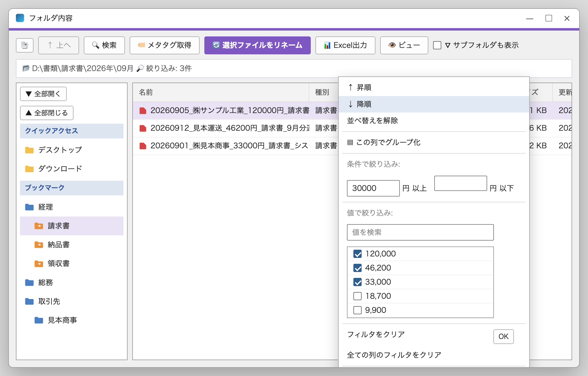Viewport: 588px width, 376px height.
Task: Collapse the クイックアクセス section header
Action: [72, 131]
